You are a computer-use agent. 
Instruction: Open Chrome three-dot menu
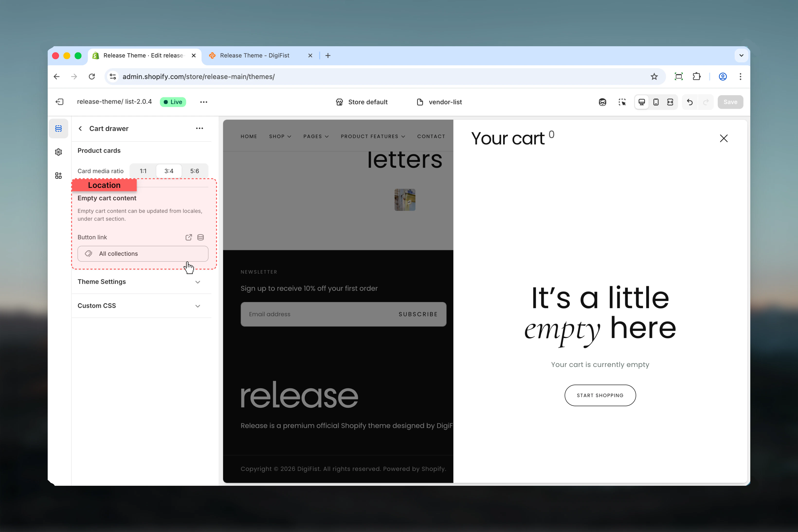click(740, 77)
